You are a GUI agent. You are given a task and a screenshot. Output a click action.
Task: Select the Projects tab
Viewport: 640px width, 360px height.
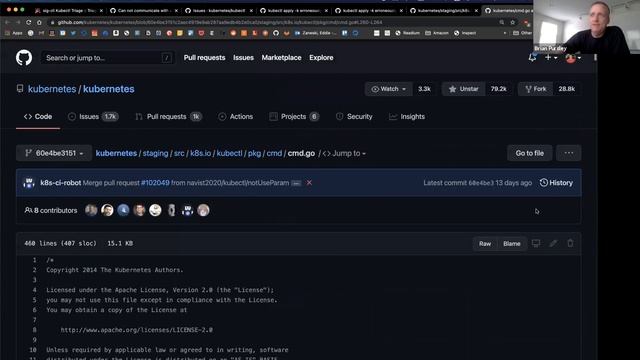point(294,117)
